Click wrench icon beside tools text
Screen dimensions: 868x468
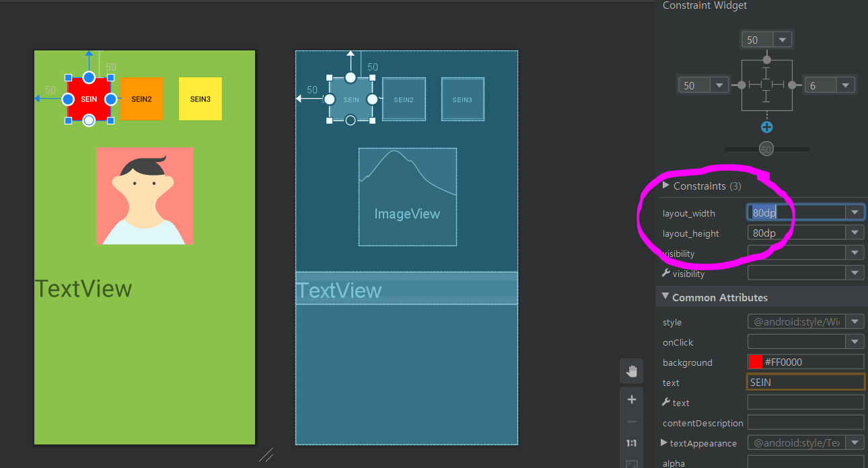point(666,402)
